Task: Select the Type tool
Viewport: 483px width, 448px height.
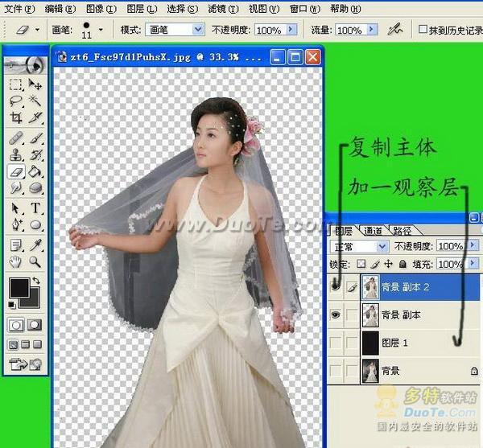Action: 35,208
